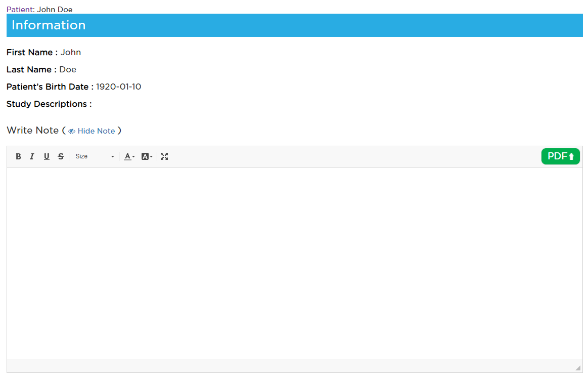Click the Information header bar
588x379 pixels.
[x=294, y=25]
